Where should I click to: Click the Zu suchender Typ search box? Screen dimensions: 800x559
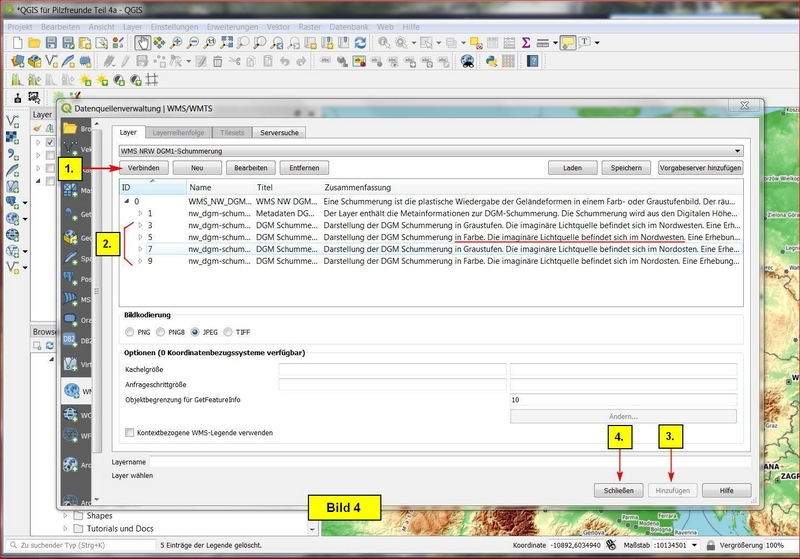coord(82,545)
